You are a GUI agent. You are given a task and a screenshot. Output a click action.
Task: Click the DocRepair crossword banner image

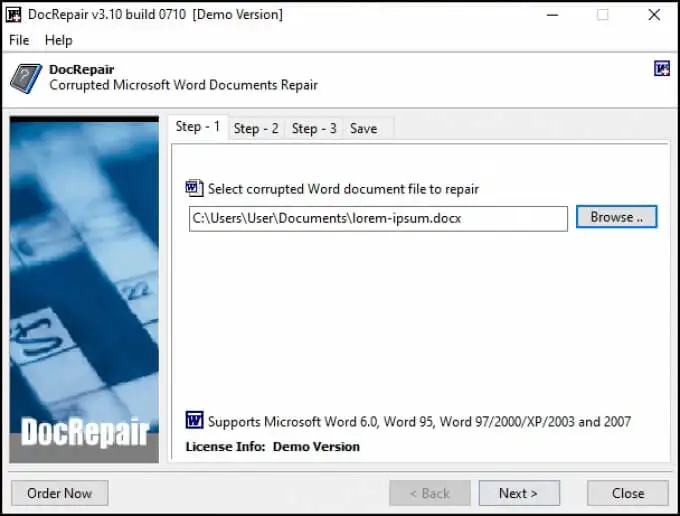click(x=84, y=289)
